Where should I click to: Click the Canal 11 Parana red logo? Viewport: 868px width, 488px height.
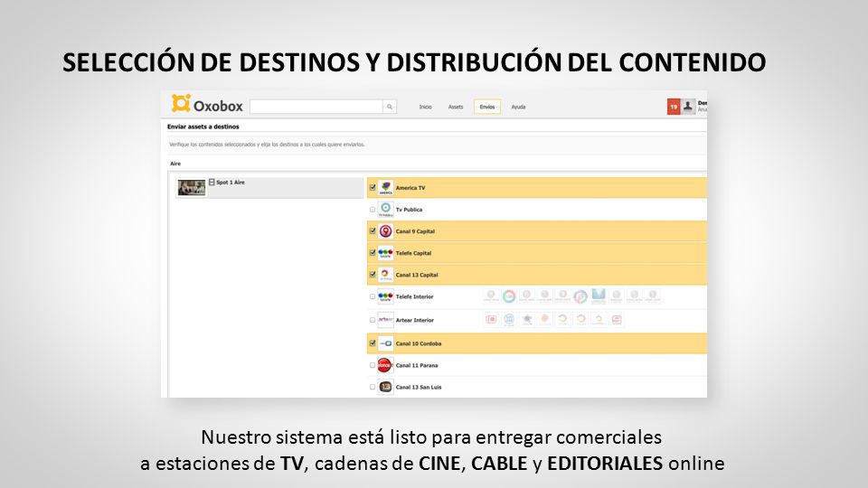[385, 365]
